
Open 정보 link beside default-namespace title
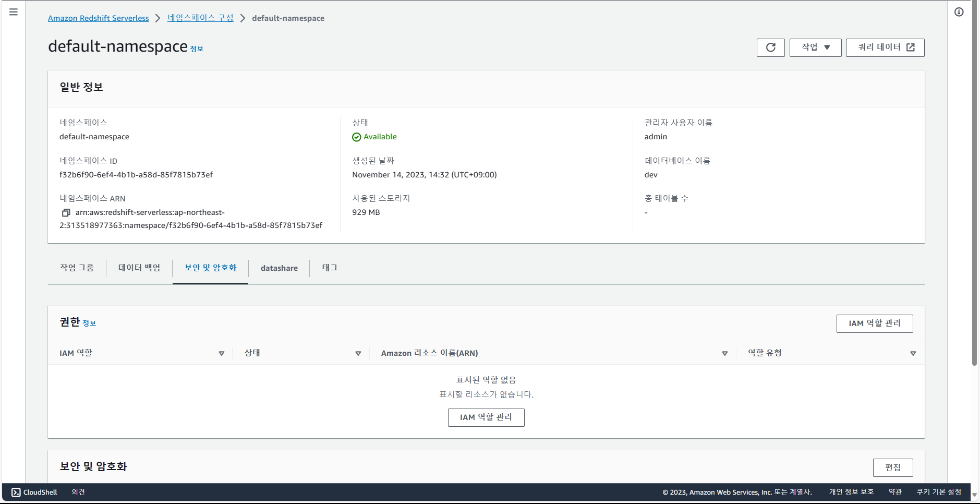tap(197, 49)
